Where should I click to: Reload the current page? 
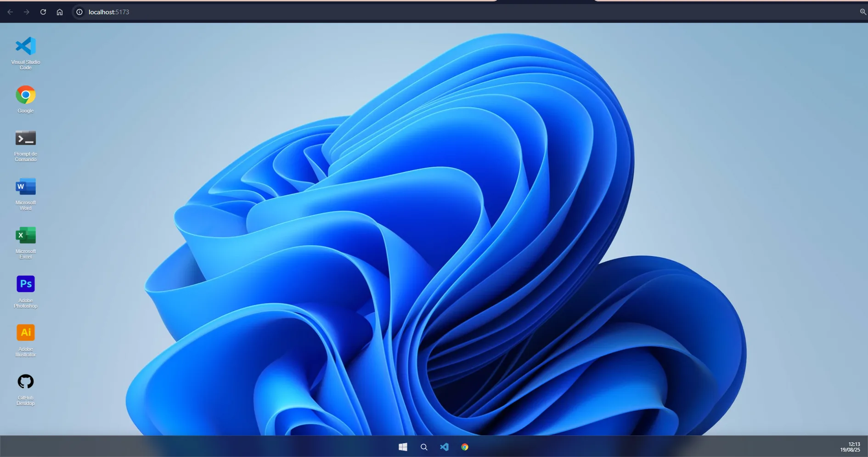click(x=43, y=12)
